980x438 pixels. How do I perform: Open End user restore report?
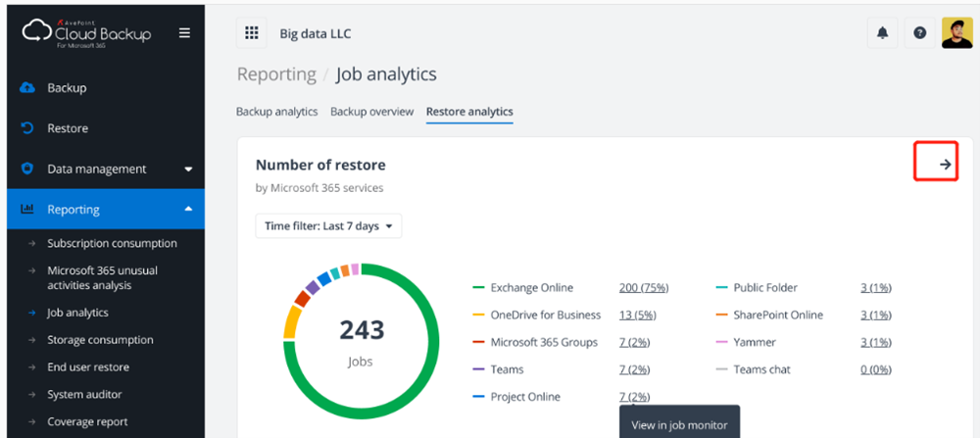pos(88,367)
